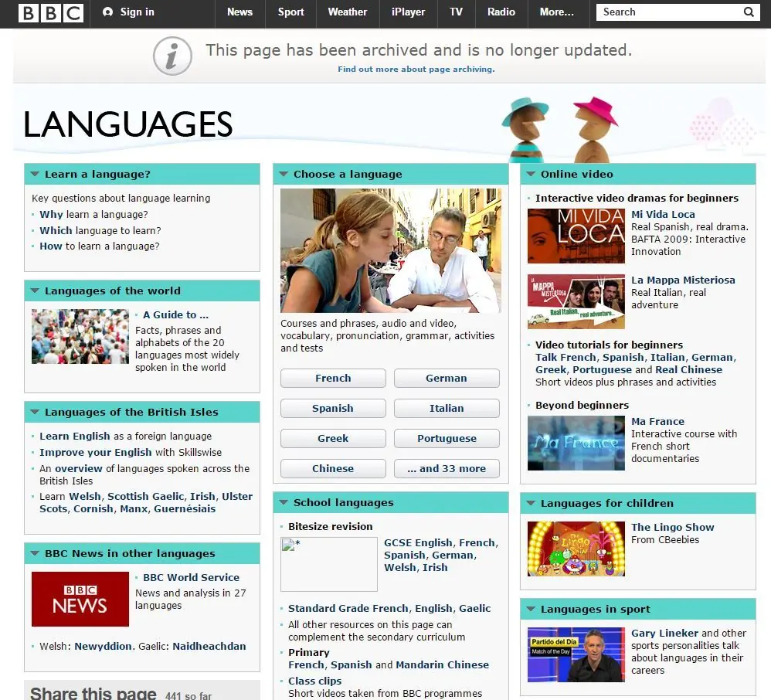The height and width of the screenshot is (700, 771).
Task: Click the Gary Lineker video thumbnail
Action: coord(576,654)
